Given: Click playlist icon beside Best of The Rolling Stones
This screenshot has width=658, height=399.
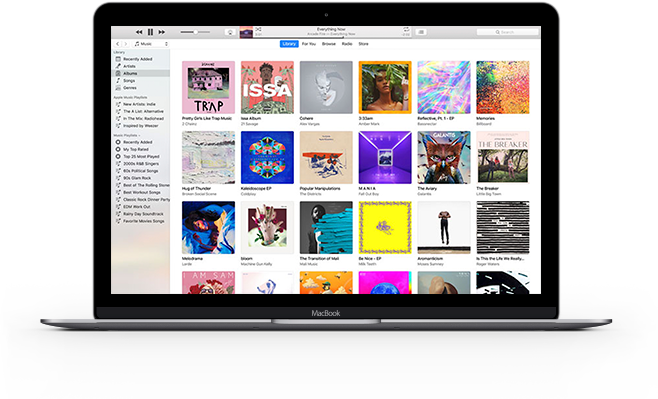Looking at the screenshot, I should 118,185.
